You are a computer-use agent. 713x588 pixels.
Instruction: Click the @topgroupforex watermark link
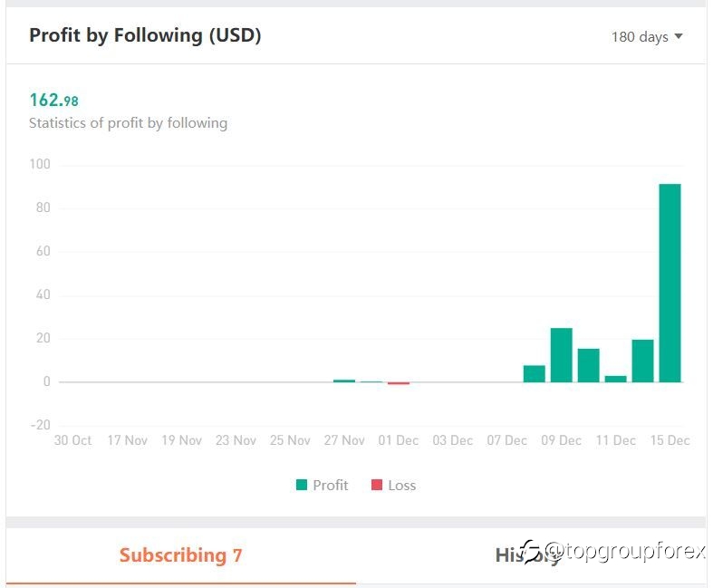[626, 551]
